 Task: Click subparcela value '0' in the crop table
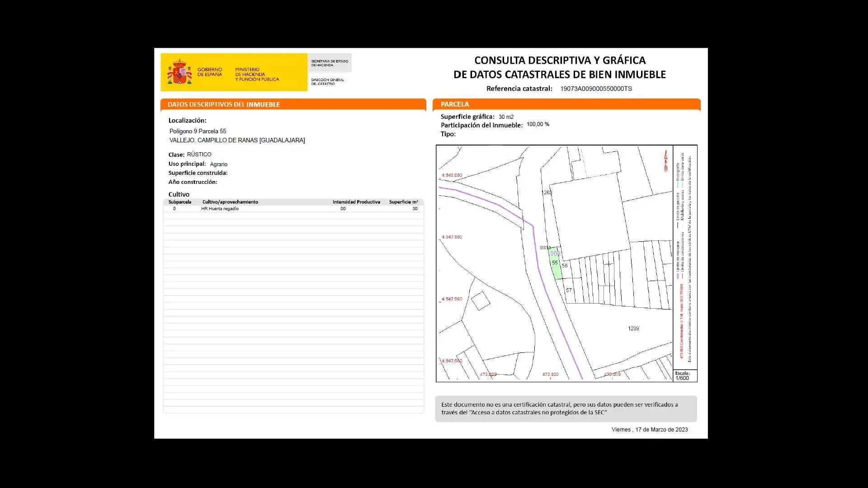click(x=174, y=209)
